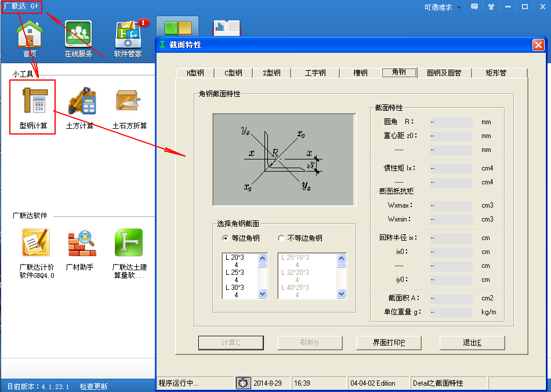Open 软件管家 software manager icon
Screen dimensions: 551x392
pos(128,39)
